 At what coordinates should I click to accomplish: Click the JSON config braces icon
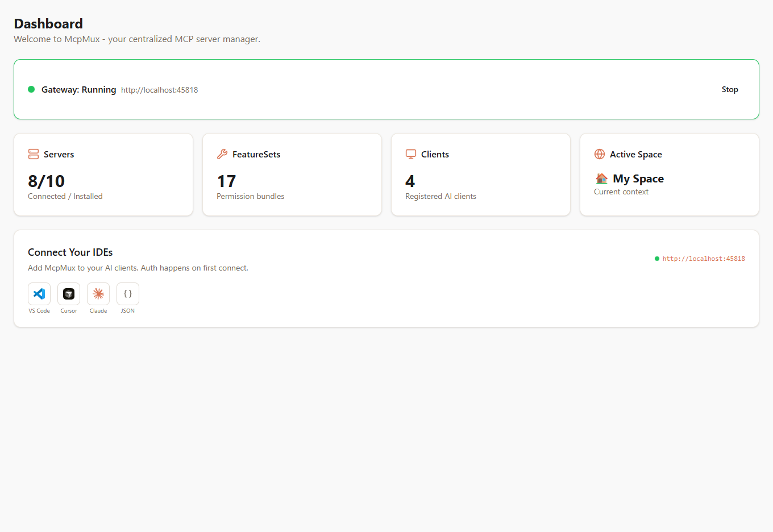(128, 294)
